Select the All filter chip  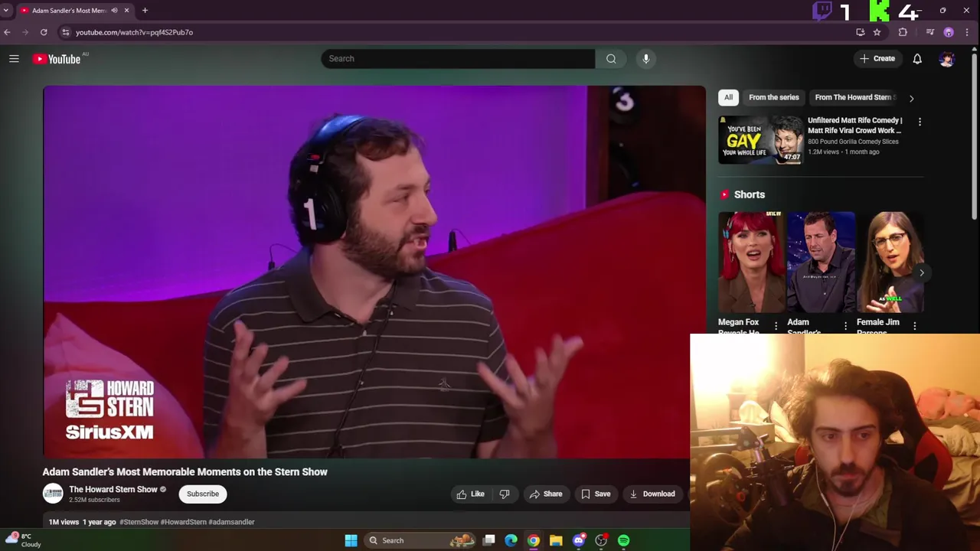click(x=728, y=97)
